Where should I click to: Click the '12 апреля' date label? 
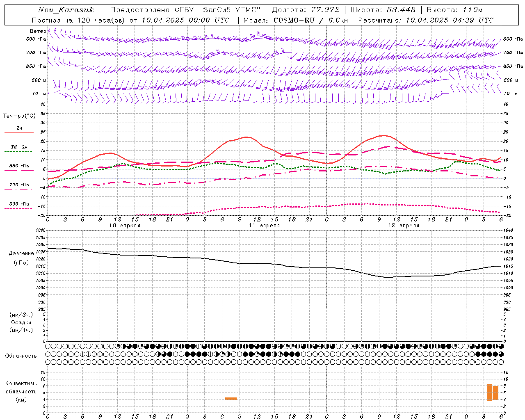(x=404, y=226)
